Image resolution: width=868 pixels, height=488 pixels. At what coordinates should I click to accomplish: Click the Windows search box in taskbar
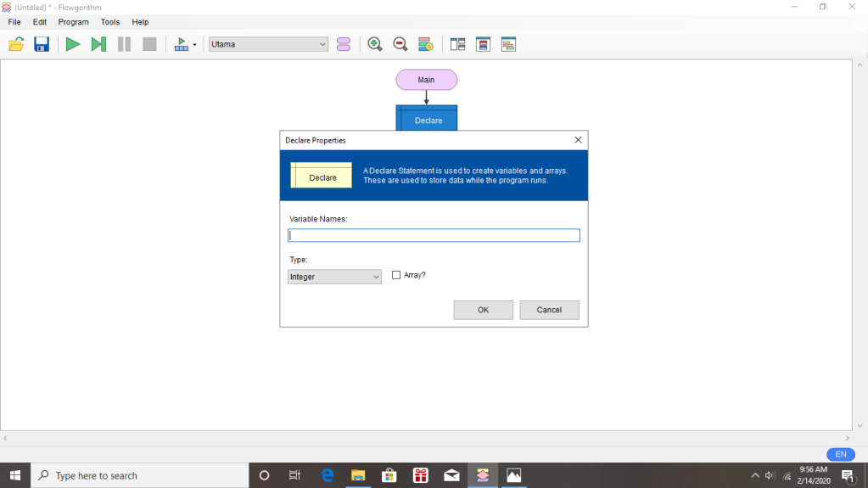point(140,475)
